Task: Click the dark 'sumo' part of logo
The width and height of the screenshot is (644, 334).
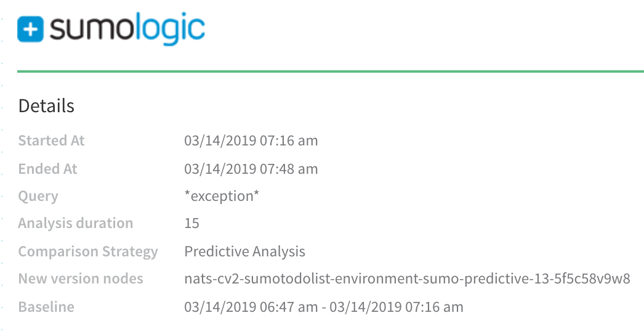Action: pyautogui.click(x=92, y=30)
